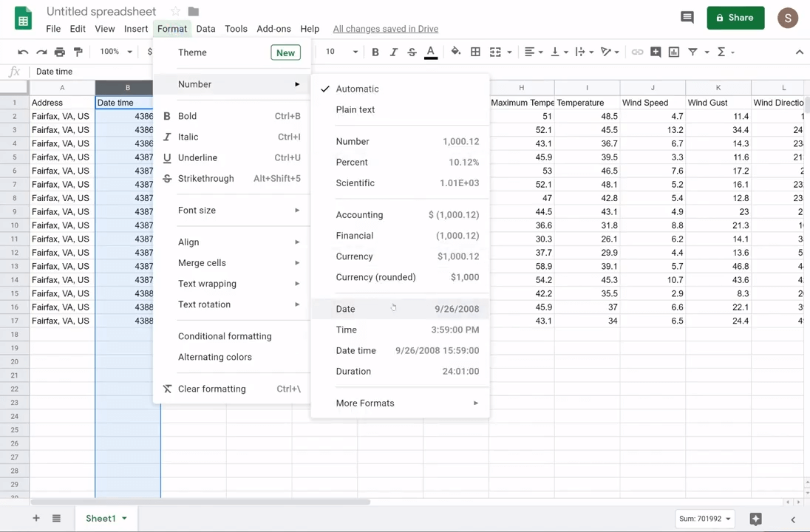This screenshot has width=810, height=532.
Task: Click the text color button
Action: 431,52
